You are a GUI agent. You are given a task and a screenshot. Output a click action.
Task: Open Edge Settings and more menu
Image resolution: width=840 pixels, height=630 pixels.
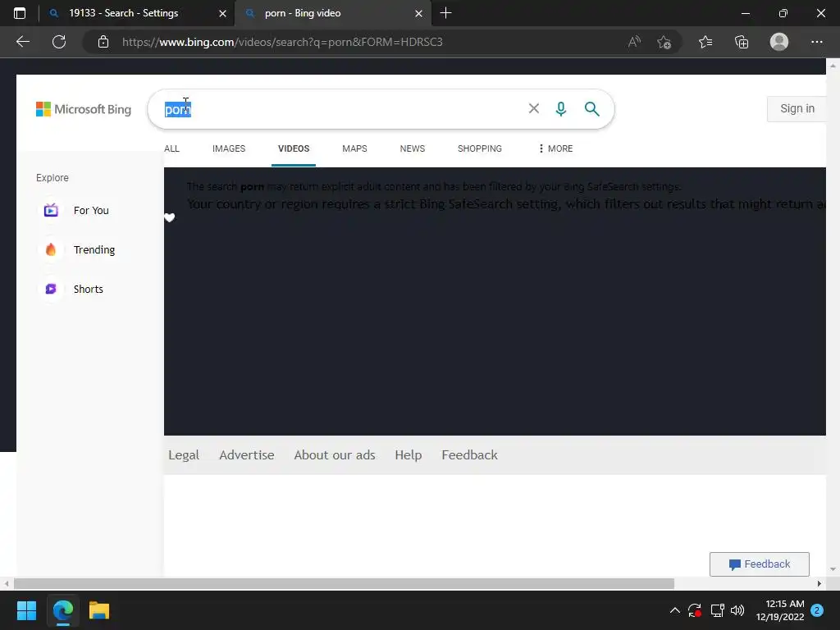tap(816, 42)
